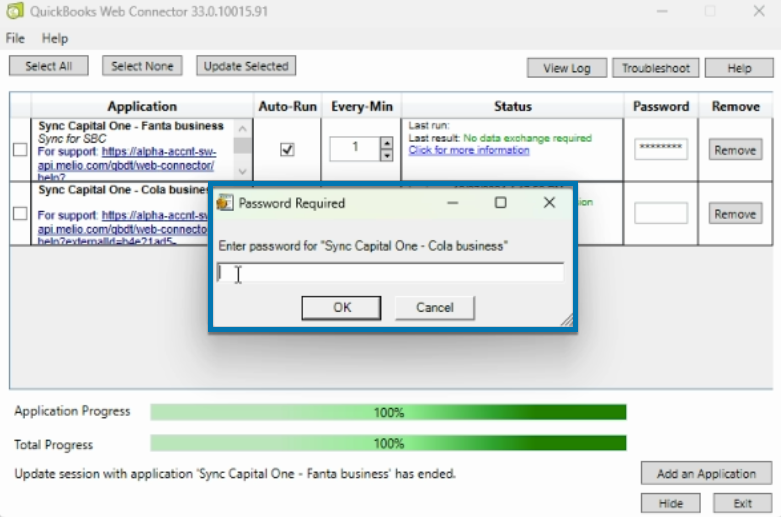
Task: Open the Help menu
Action: point(55,38)
